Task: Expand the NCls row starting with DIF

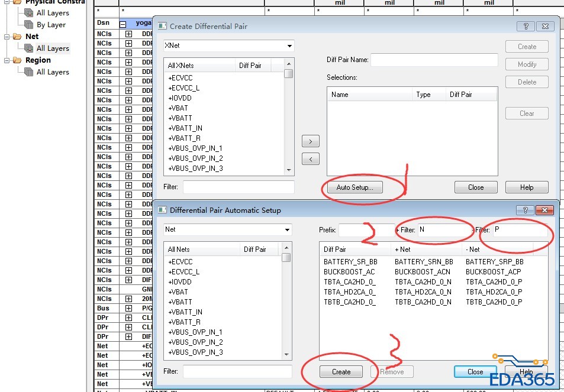Action: click(128, 280)
